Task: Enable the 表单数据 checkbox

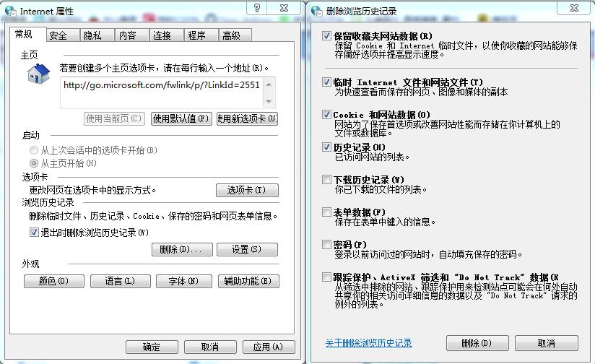Action: 326,212
